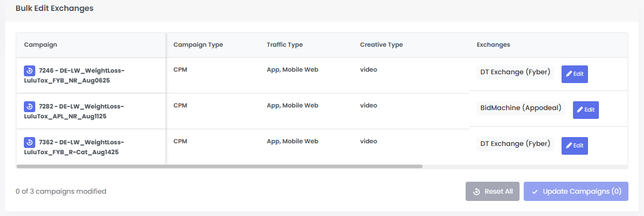Screen dimensions: 644x216
Task: Click the reset icon beside campaign 7362
Action: tap(30, 142)
